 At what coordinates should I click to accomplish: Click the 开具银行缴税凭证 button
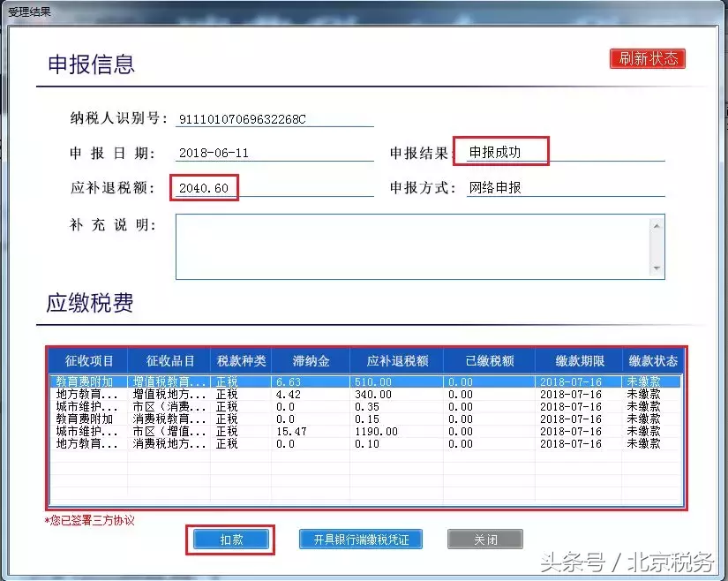pyautogui.click(x=360, y=539)
